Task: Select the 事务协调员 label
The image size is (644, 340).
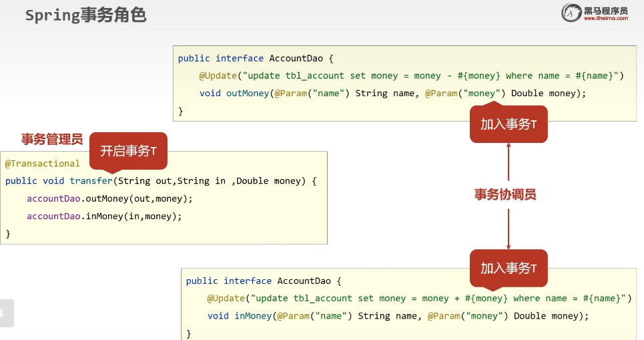Action: click(x=505, y=194)
